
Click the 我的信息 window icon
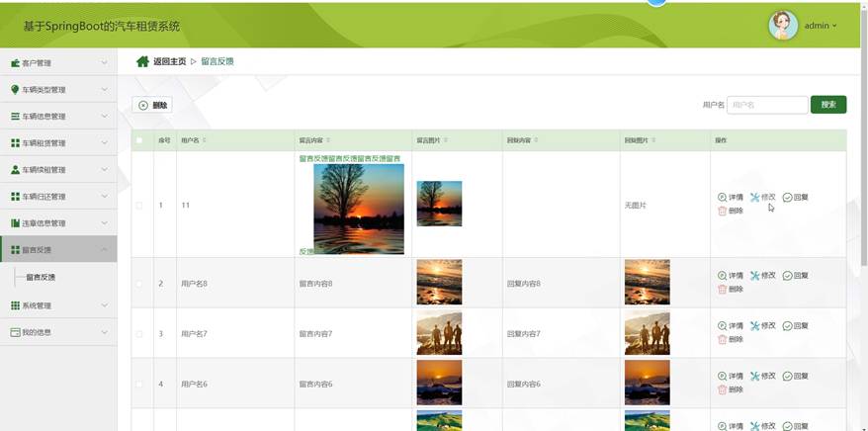pos(15,332)
